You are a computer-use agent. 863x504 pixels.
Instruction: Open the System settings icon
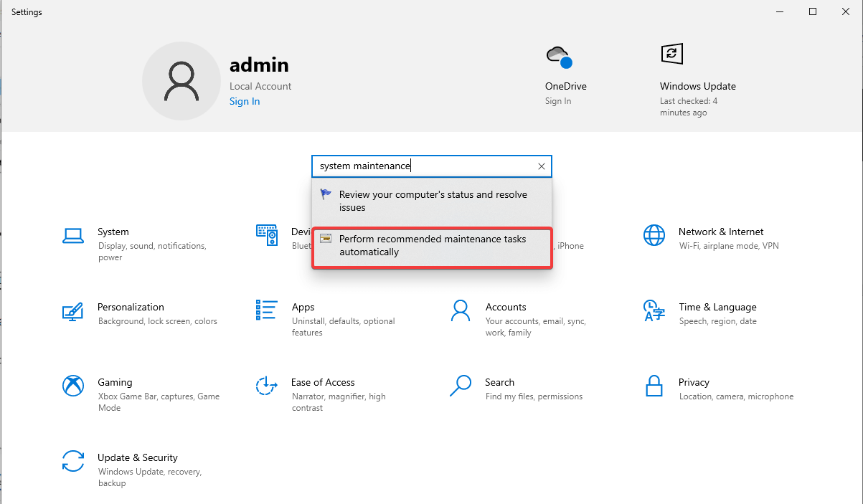pos(73,234)
